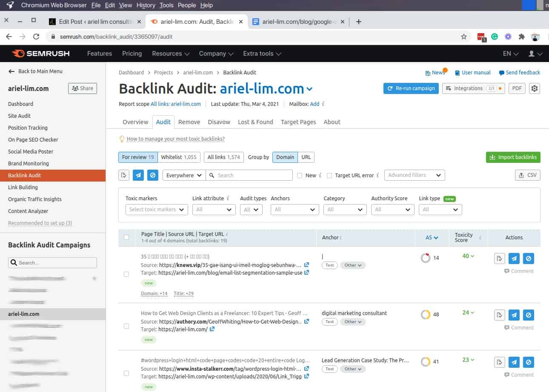Disavow the knews.vip domain row
Viewport: 549px width, 392px height.
coord(528,258)
